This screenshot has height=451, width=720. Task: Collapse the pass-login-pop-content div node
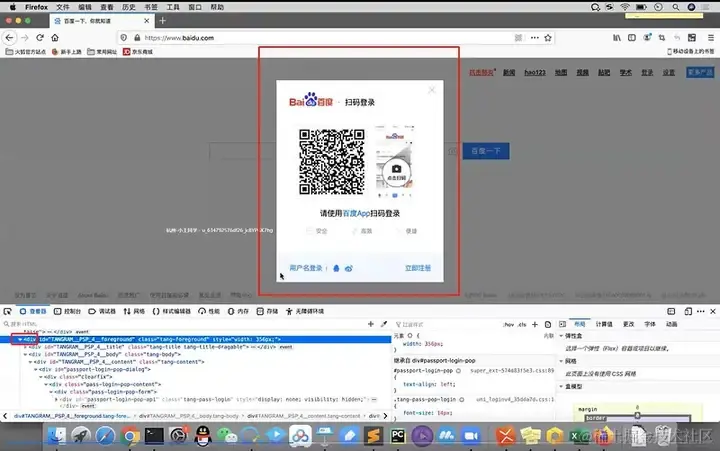click(46, 384)
